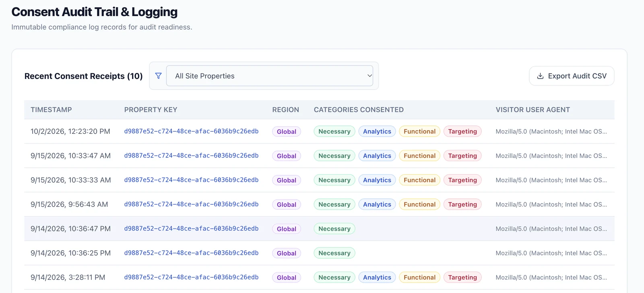The width and height of the screenshot is (644, 293).
Task: Click the Functional tag in the 9:56:43 AM row
Action: tap(419, 204)
